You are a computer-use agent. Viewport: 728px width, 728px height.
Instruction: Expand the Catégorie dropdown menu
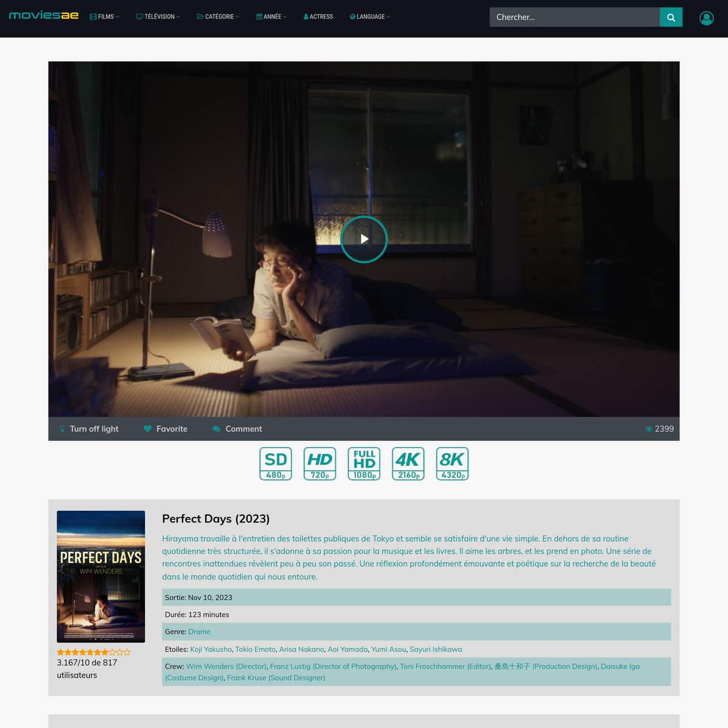tap(218, 17)
